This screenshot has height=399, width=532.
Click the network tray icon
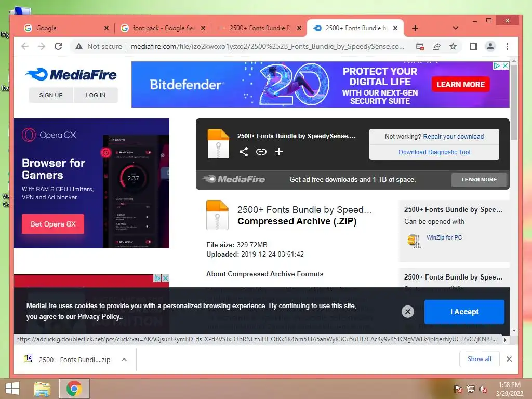click(x=471, y=389)
